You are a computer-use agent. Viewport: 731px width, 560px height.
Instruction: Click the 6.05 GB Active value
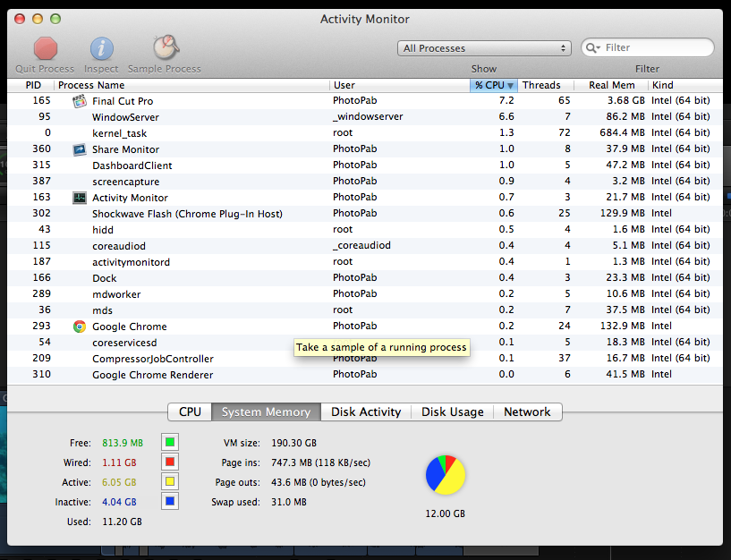[x=119, y=482]
